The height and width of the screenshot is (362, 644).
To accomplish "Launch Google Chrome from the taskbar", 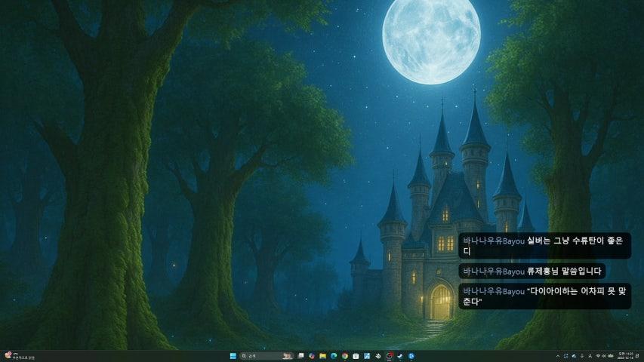I will click(x=344, y=356).
